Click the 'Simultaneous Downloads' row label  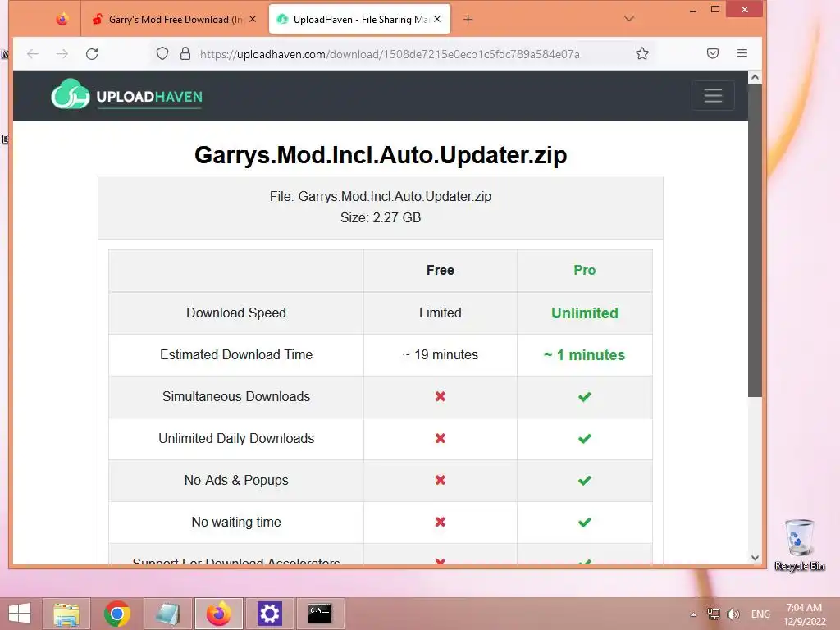point(236,396)
